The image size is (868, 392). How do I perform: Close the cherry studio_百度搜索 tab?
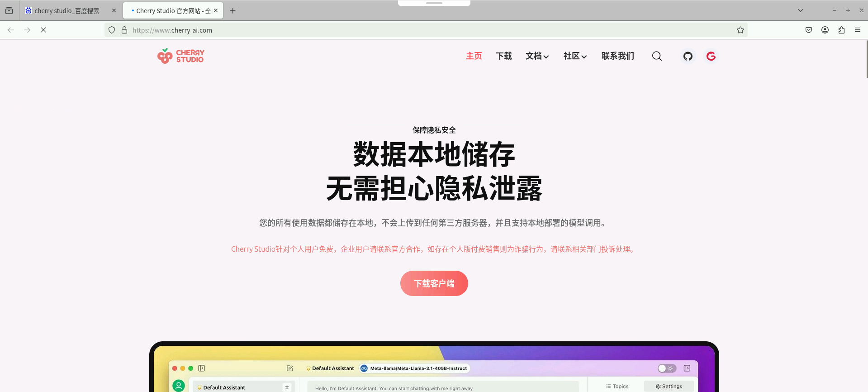pos(114,10)
